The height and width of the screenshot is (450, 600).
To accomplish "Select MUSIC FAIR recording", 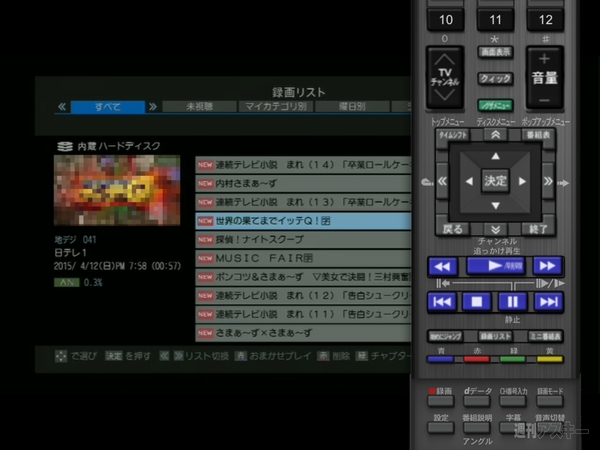I will [x=303, y=258].
